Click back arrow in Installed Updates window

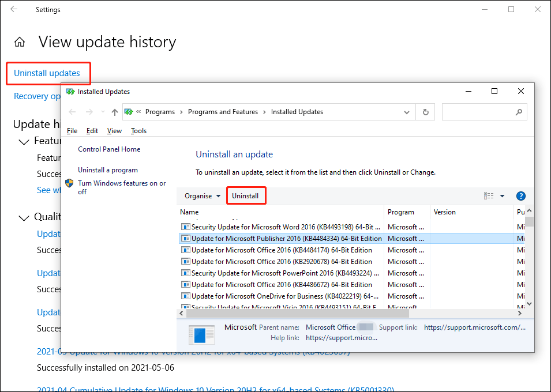(x=72, y=112)
